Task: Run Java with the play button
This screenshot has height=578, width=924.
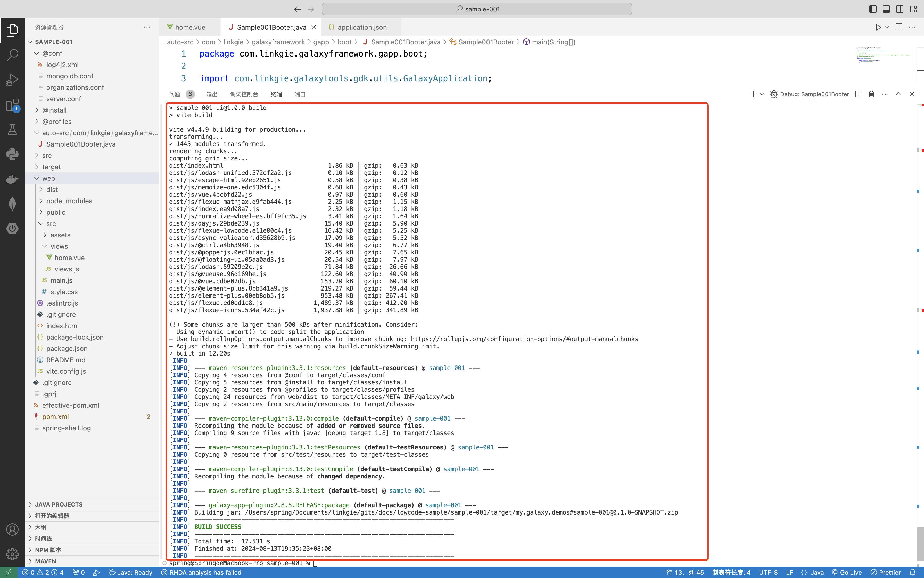Action: (x=878, y=27)
